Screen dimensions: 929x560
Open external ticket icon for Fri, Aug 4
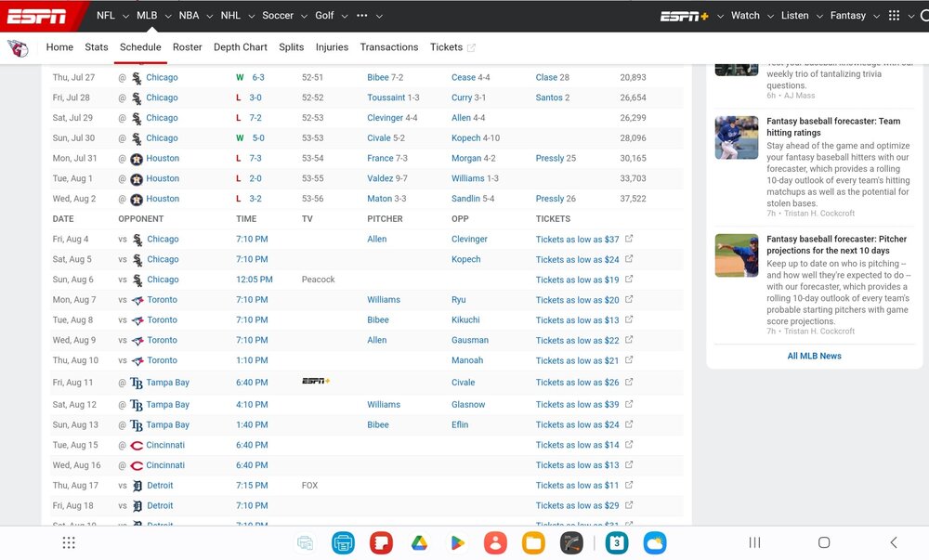coord(629,239)
